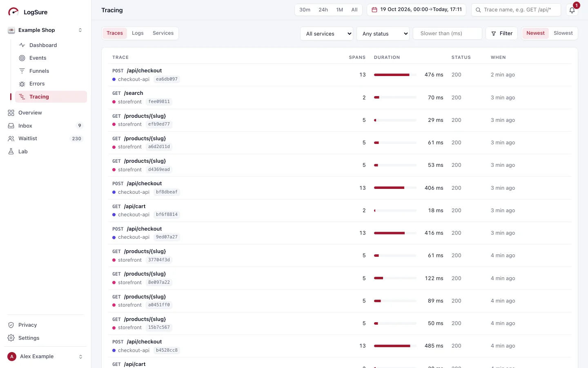The width and height of the screenshot is (588, 368).
Task: Click the Events target icon
Action: (x=22, y=58)
